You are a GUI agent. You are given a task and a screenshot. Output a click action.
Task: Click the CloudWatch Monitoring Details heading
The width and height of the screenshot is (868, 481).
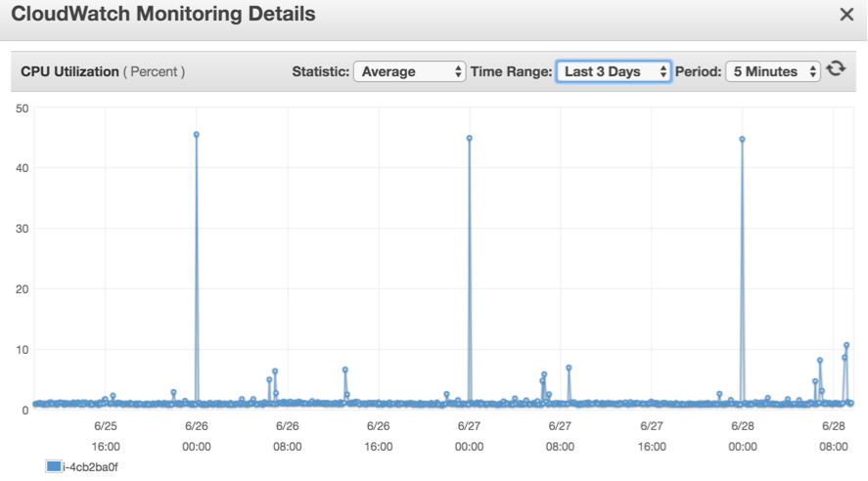[163, 14]
